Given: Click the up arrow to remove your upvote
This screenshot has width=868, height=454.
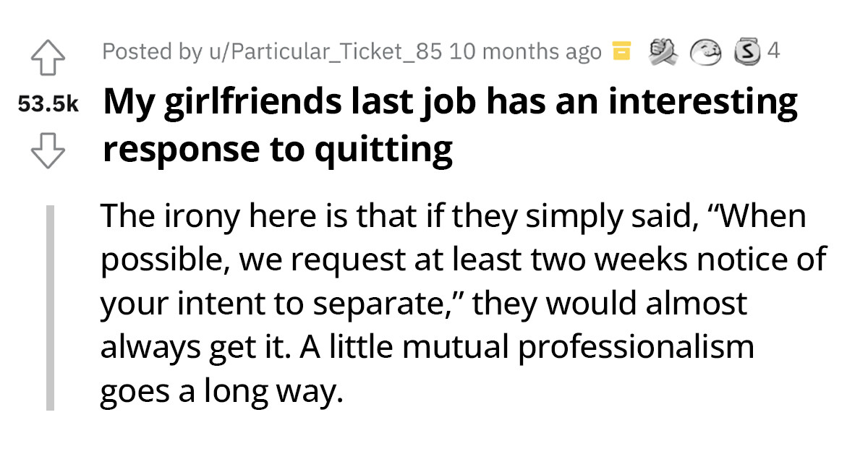Looking at the screenshot, I should (x=48, y=58).
